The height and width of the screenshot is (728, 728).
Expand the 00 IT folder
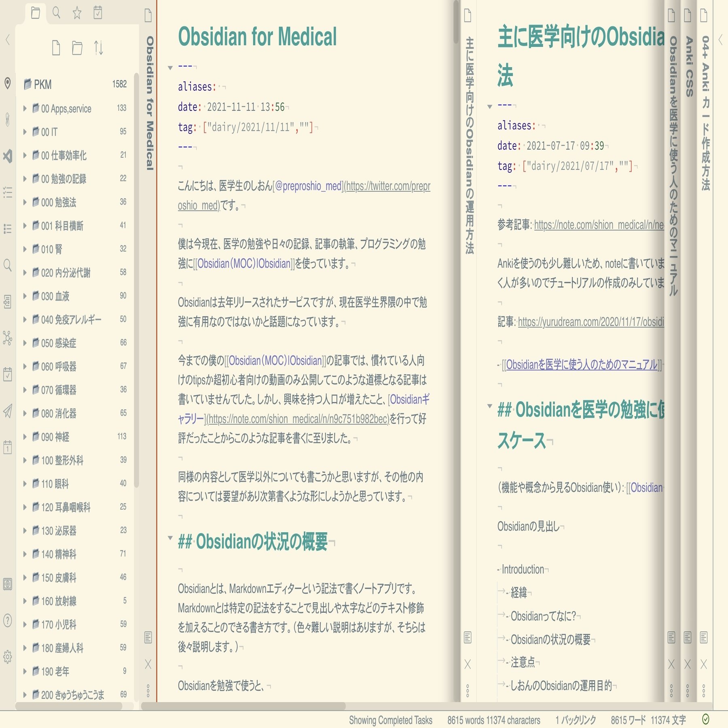[25, 132]
